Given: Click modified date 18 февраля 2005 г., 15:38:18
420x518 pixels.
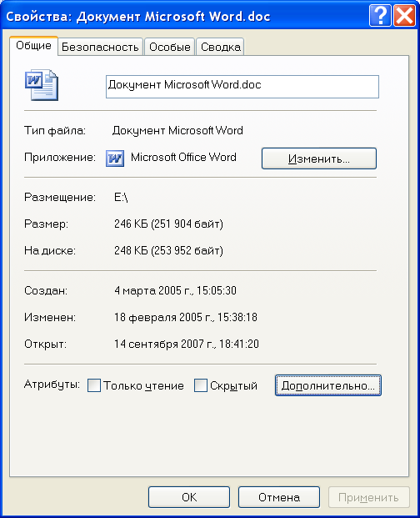Looking at the screenshot, I should 186,318.
